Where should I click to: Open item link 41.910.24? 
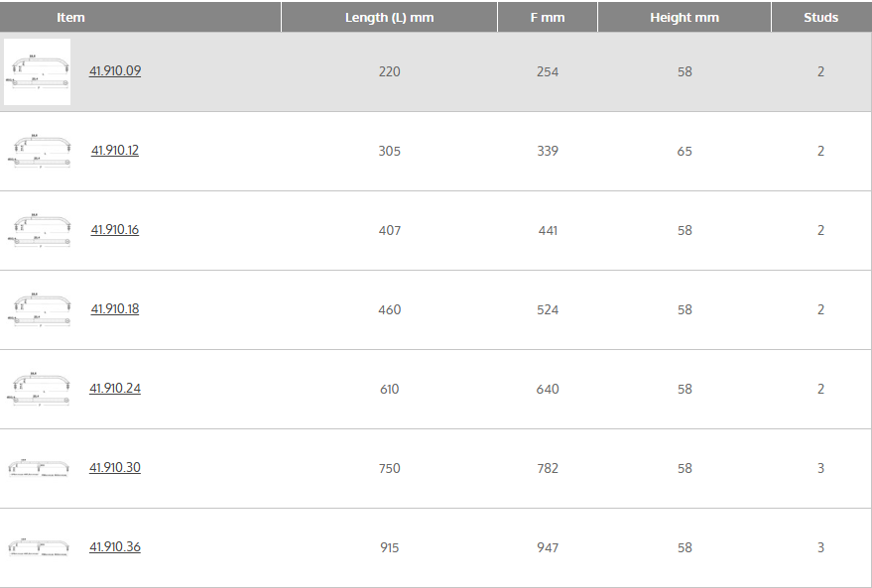pyautogui.click(x=115, y=389)
